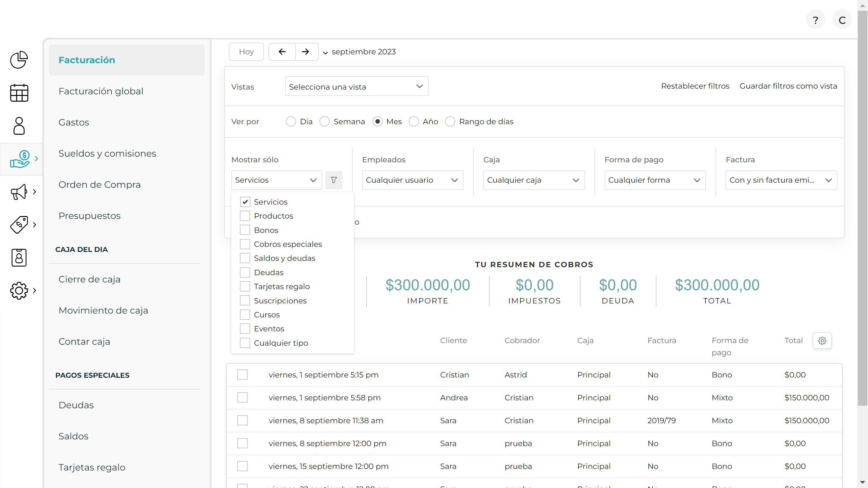
Task: Open the Mostrar sólo Servicios dropdown
Action: tap(276, 180)
